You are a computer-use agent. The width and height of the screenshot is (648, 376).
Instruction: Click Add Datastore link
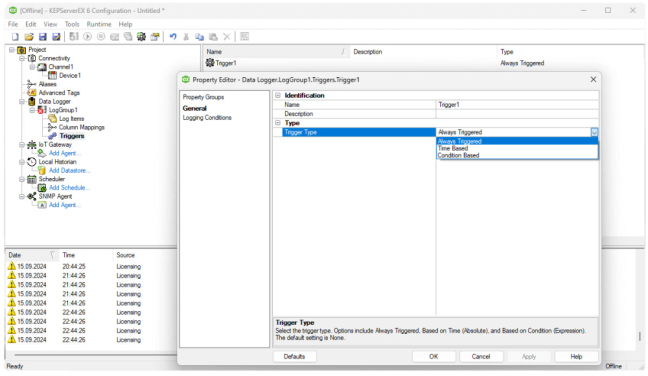click(x=69, y=170)
